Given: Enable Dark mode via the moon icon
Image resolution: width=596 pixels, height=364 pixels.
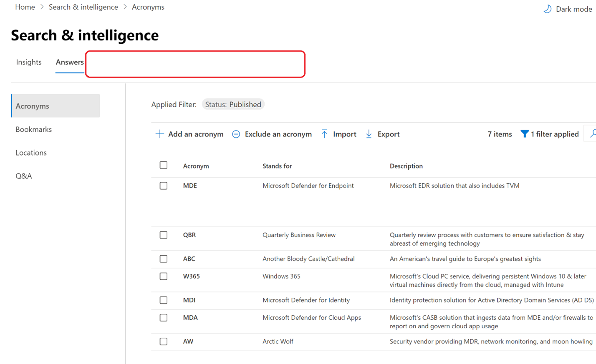Looking at the screenshot, I should pyautogui.click(x=547, y=8).
